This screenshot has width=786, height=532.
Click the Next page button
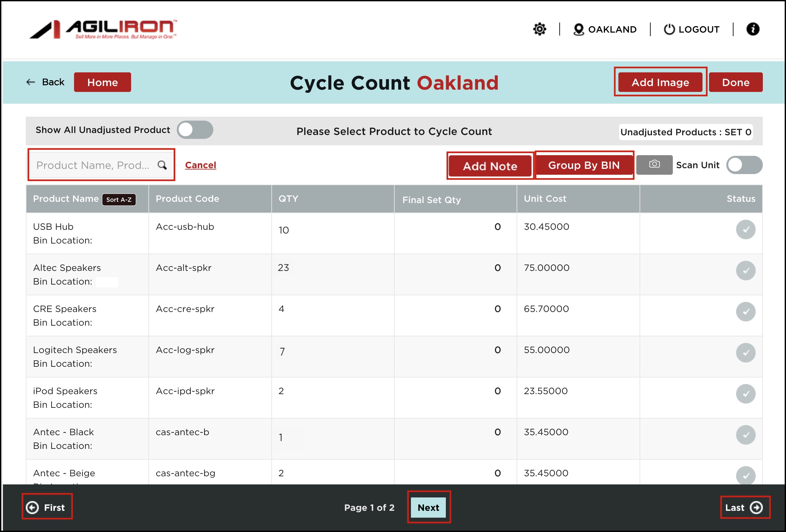428,507
